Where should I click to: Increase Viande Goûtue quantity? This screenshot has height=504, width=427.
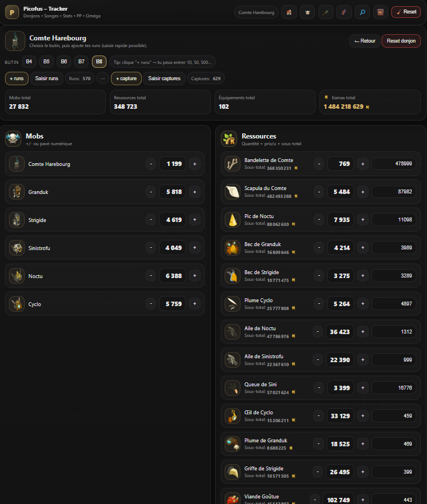coord(363,500)
